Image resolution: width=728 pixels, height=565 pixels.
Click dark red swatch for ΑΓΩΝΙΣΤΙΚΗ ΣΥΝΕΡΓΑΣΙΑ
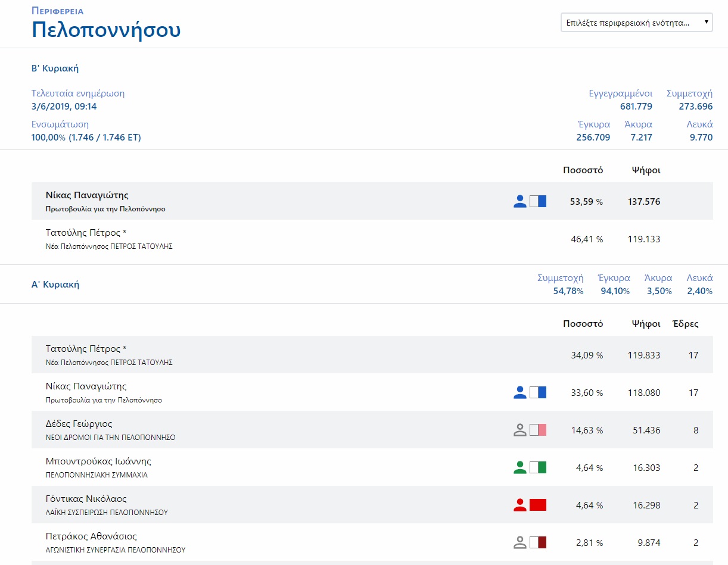pyautogui.click(x=538, y=542)
